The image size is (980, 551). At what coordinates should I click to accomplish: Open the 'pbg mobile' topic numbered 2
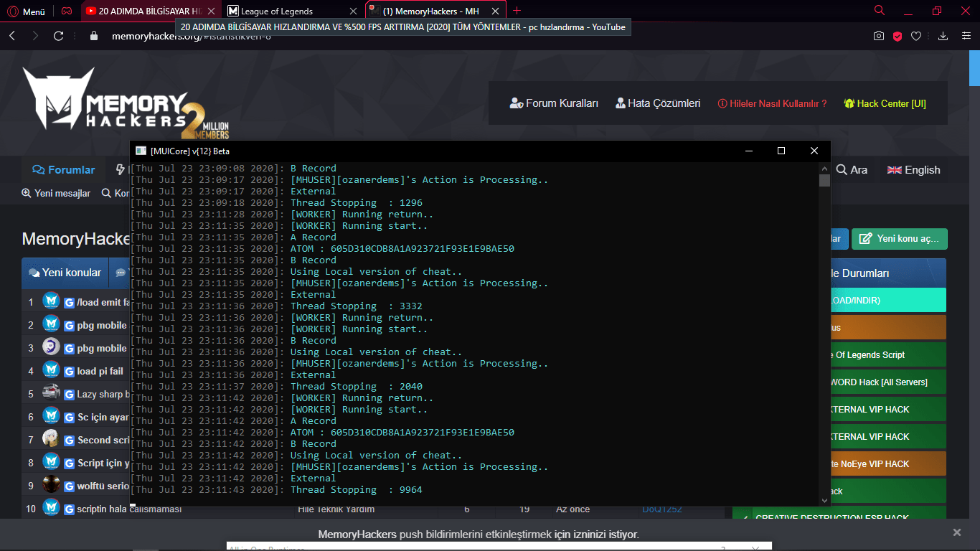103,325
